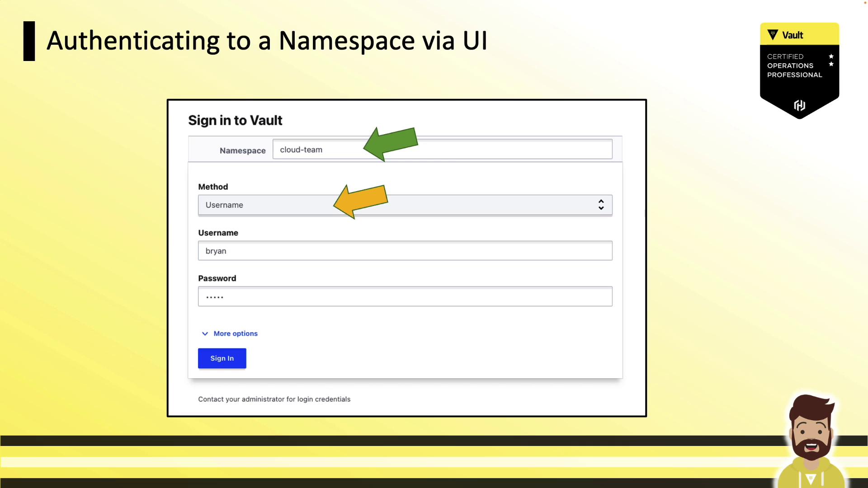Click the chevron icon beside More options
The height and width of the screenshot is (488, 868).
pos(205,333)
